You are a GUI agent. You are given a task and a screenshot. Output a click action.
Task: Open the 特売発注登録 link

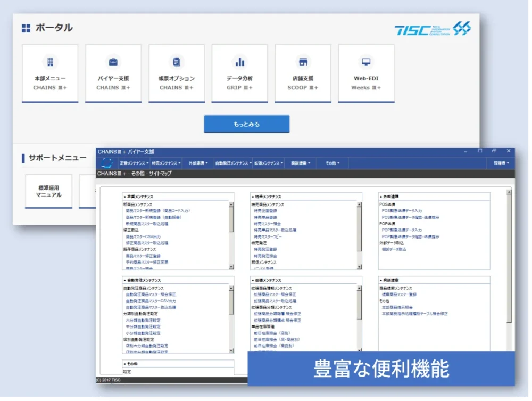coord(265,250)
